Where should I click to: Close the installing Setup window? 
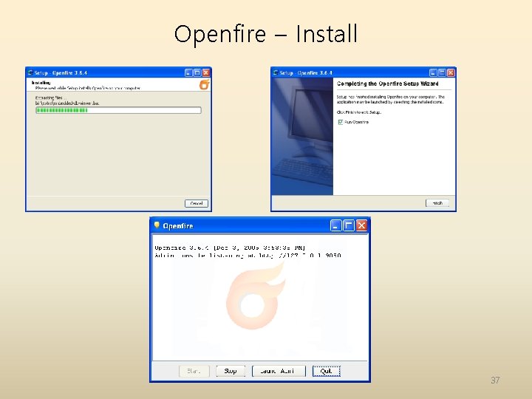click(205, 72)
